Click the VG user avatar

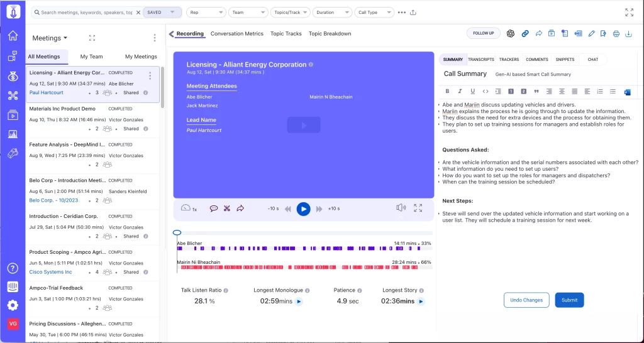[x=13, y=324]
